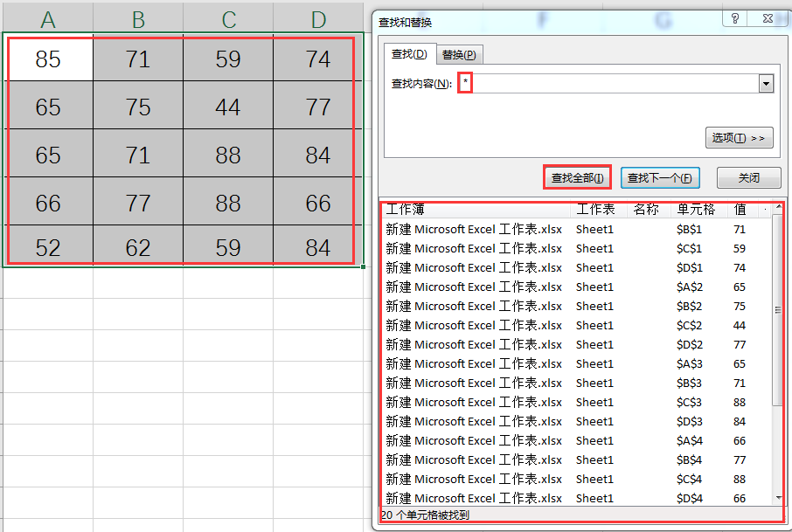The height and width of the screenshot is (532, 792).
Task: Click cell B4 containing 77
Action: pyautogui.click(x=138, y=202)
